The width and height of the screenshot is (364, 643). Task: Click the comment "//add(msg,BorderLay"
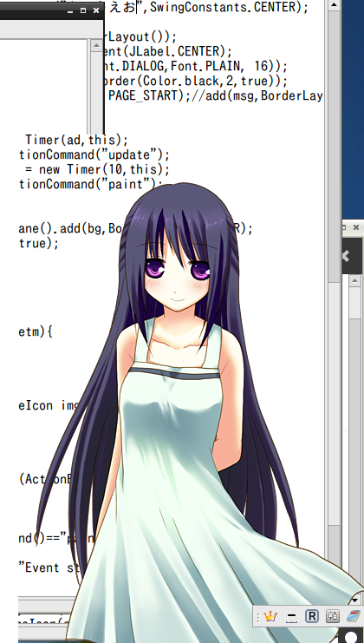click(x=257, y=95)
